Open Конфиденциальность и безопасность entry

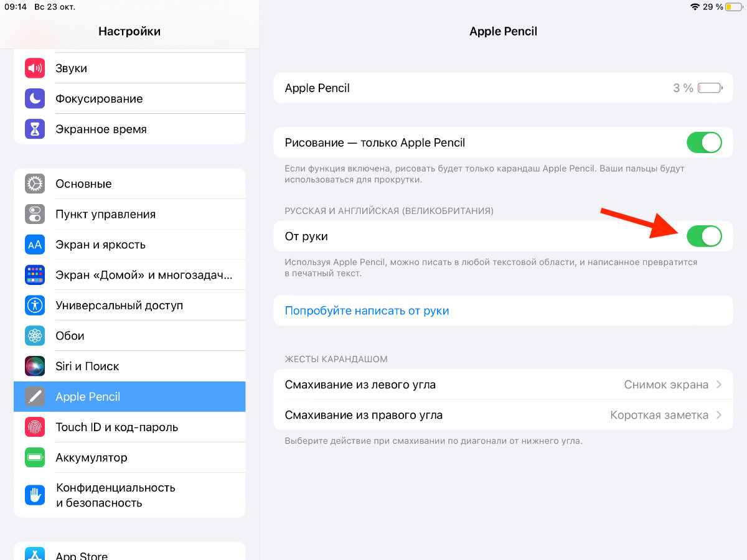(129, 495)
